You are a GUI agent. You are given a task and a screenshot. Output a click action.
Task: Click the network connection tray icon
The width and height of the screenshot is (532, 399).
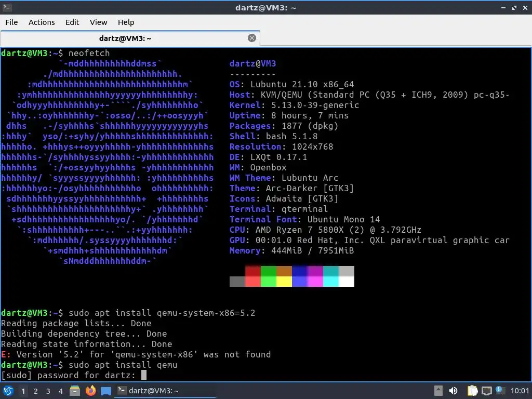coord(486,391)
